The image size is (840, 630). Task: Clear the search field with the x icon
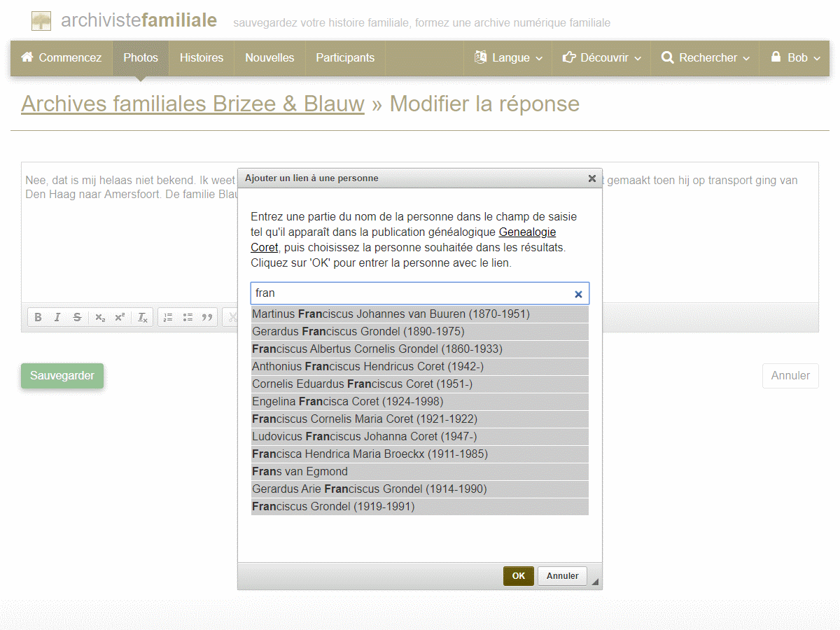coord(578,294)
